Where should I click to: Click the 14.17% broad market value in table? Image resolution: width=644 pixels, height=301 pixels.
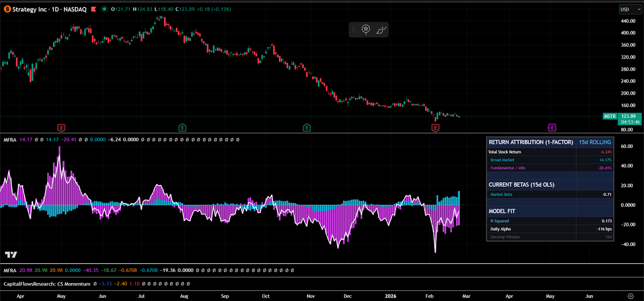coord(605,160)
